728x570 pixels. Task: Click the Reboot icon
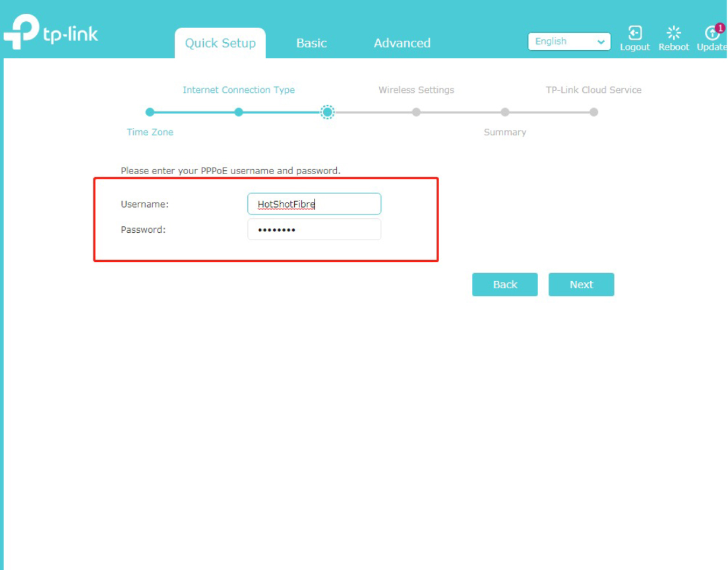673,33
